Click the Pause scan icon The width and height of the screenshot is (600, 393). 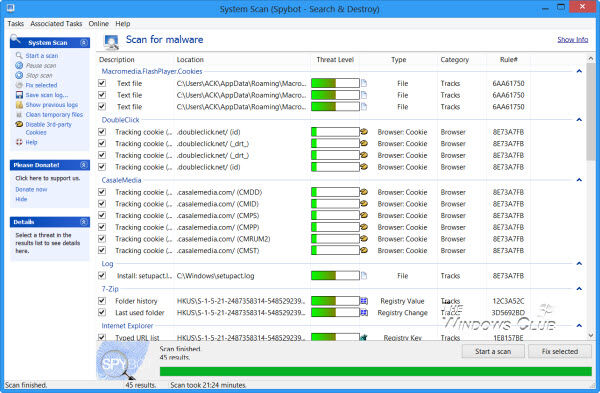pos(19,65)
